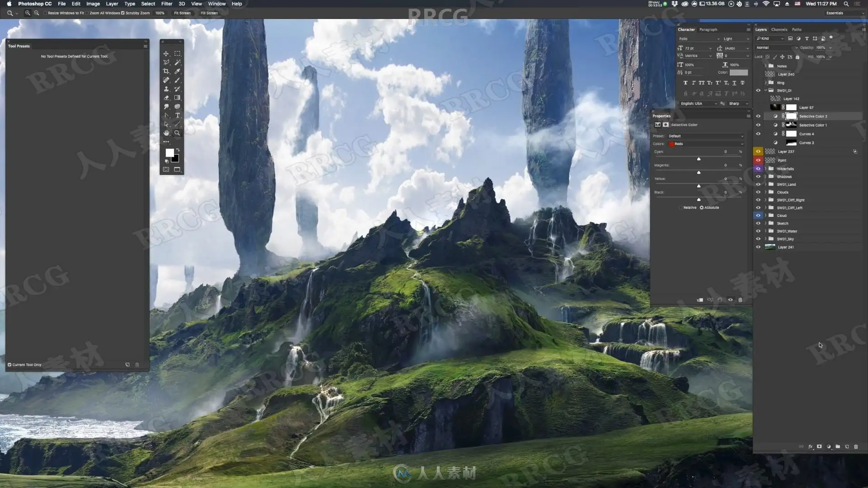The height and width of the screenshot is (488, 868).
Task: Select the Move tool
Action: coord(166,53)
